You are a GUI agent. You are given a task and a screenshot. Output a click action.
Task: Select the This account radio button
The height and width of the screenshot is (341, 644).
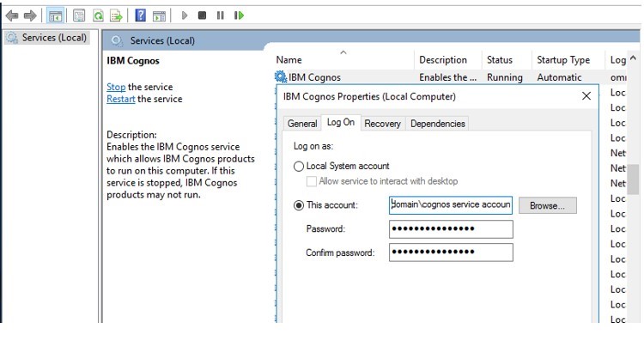[299, 205]
